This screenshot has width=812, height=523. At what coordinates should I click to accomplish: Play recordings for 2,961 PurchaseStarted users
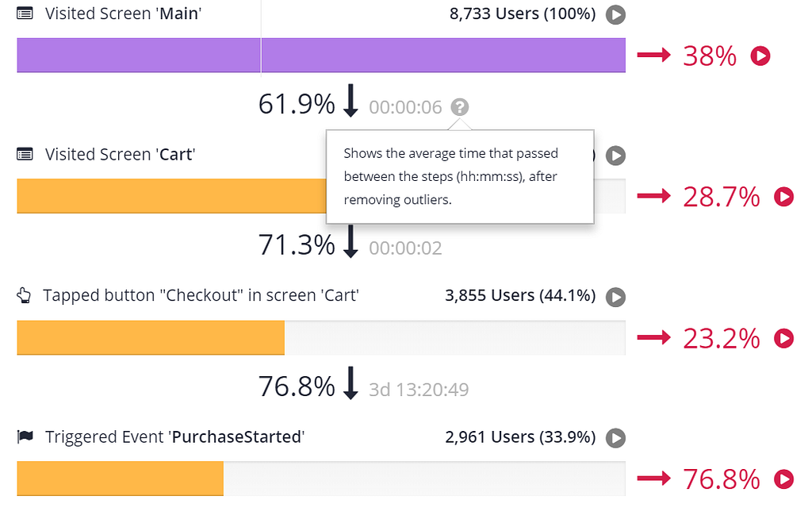point(615,438)
